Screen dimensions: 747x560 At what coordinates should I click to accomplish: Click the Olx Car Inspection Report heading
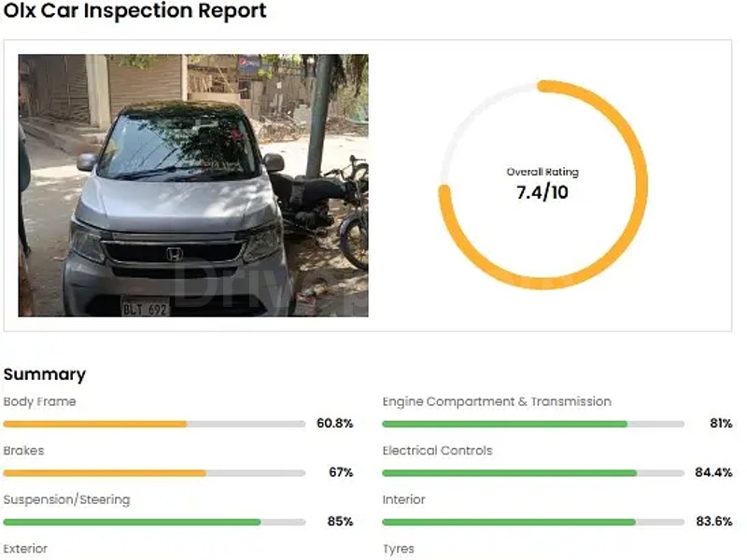tap(134, 12)
